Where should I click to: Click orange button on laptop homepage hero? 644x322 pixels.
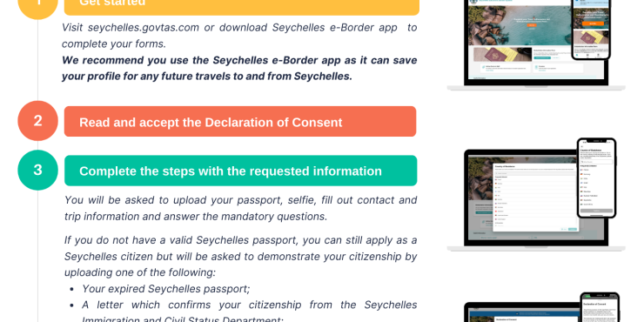click(x=532, y=25)
